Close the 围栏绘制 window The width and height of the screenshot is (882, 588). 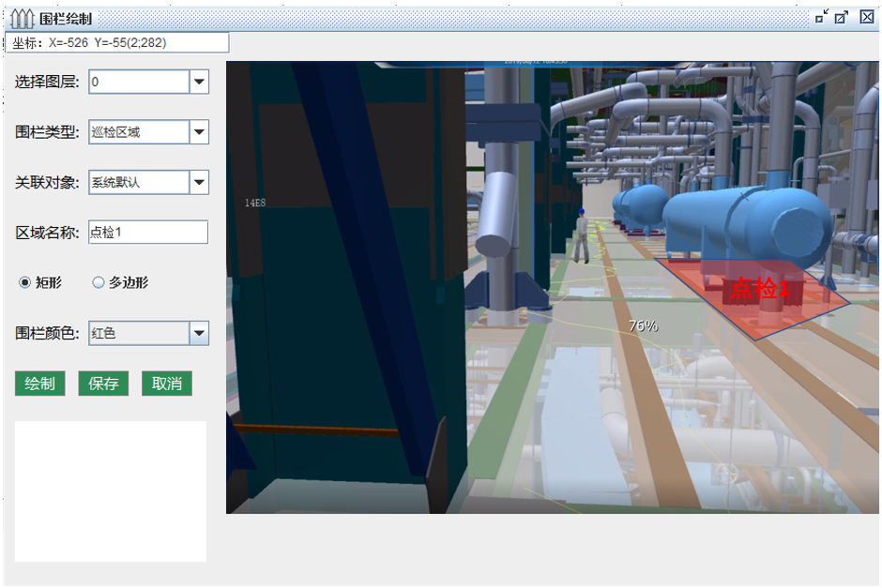pyautogui.click(x=867, y=17)
